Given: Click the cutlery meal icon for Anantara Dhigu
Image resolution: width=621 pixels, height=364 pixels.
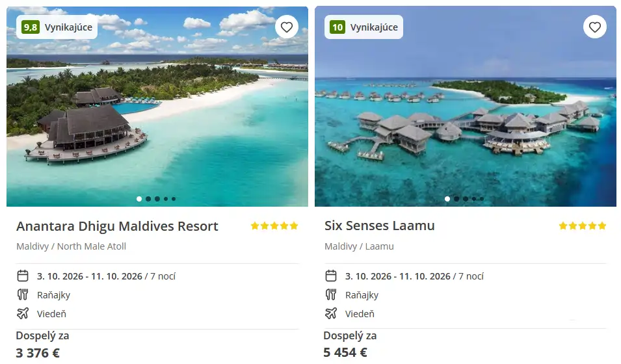Looking at the screenshot, I should point(23,294).
